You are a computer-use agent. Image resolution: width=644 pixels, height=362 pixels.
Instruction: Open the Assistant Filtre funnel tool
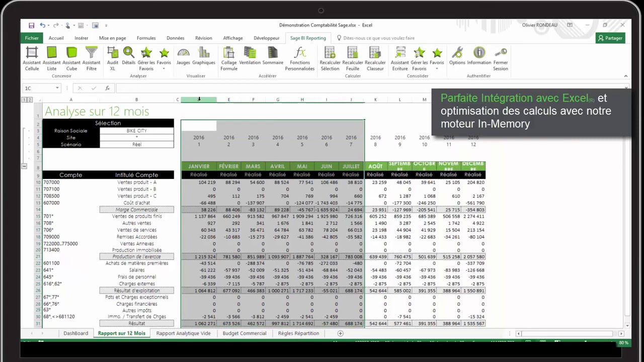click(91, 58)
